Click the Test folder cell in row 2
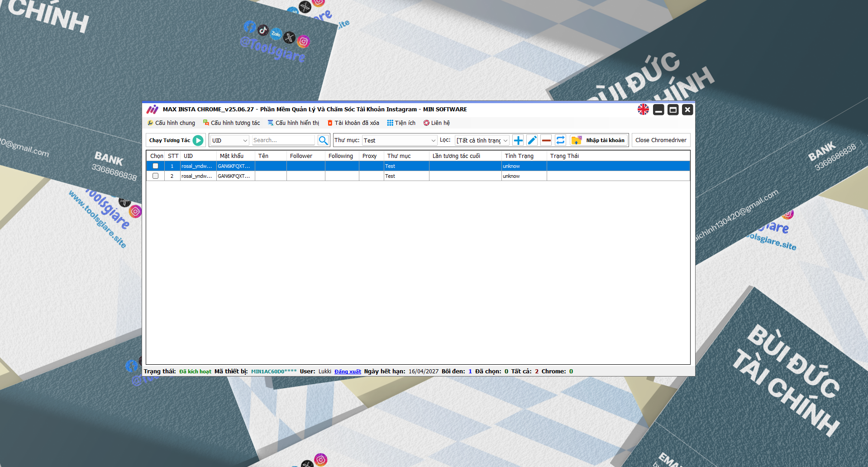The height and width of the screenshot is (467, 868). tap(406, 176)
